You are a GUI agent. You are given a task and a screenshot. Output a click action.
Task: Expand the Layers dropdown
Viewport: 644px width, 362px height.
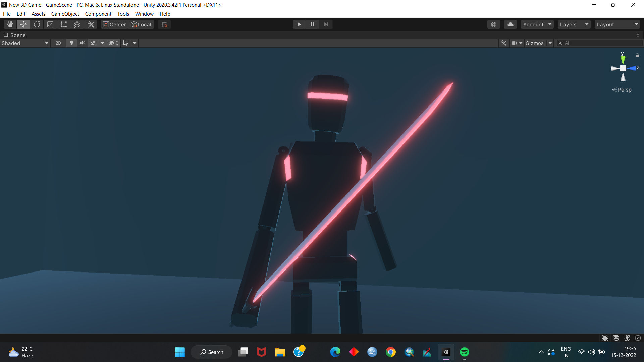(x=574, y=24)
